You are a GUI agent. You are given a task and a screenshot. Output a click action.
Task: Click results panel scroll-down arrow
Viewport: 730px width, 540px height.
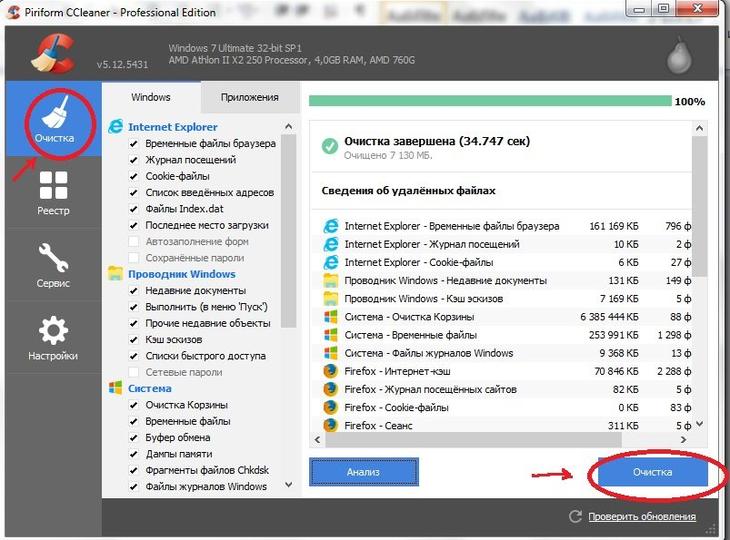pyautogui.click(x=699, y=424)
